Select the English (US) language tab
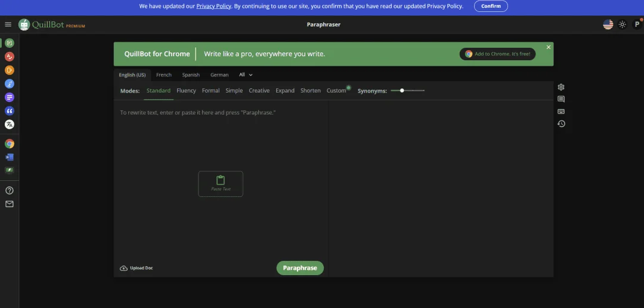The width and height of the screenshot is (644, 308). 132,75
